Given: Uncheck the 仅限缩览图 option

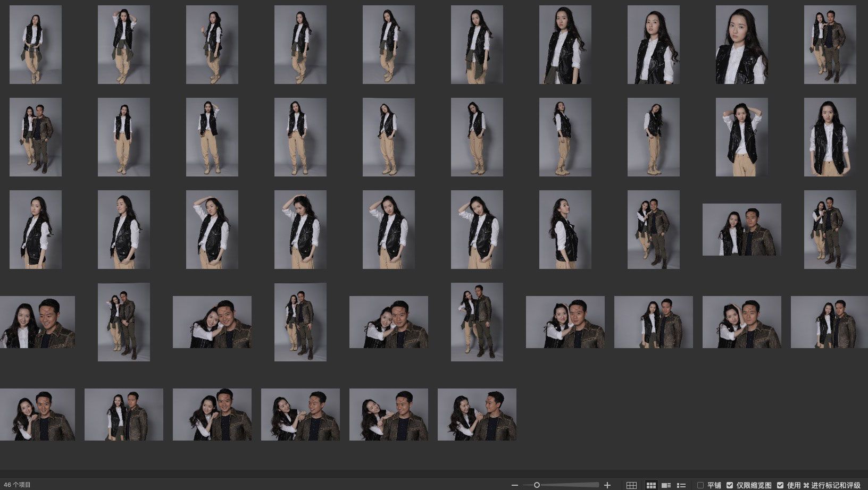Looking at the screenshot, I should (730, 485).
